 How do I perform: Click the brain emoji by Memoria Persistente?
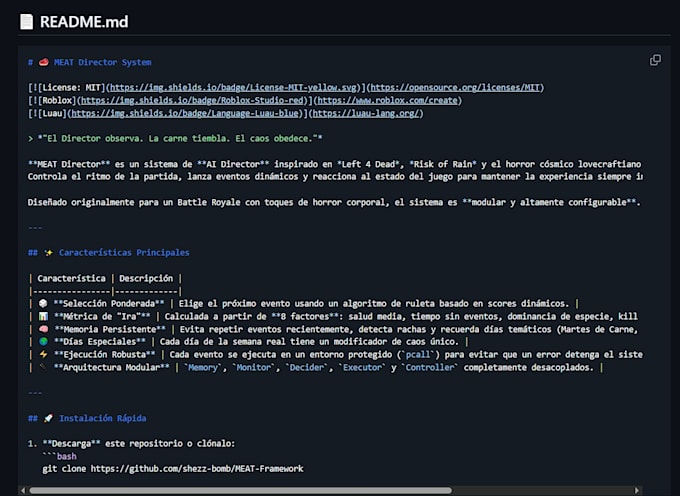pos(43,330)
